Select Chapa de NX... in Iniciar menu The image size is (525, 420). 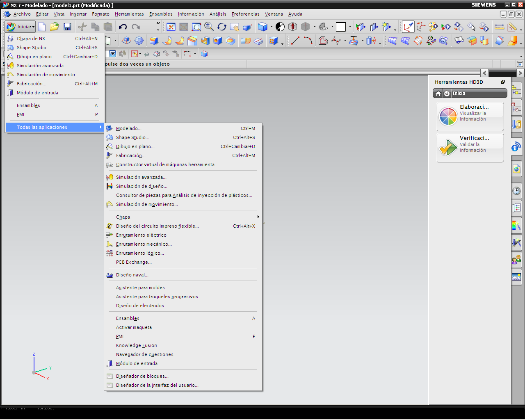tap(55, 39)
